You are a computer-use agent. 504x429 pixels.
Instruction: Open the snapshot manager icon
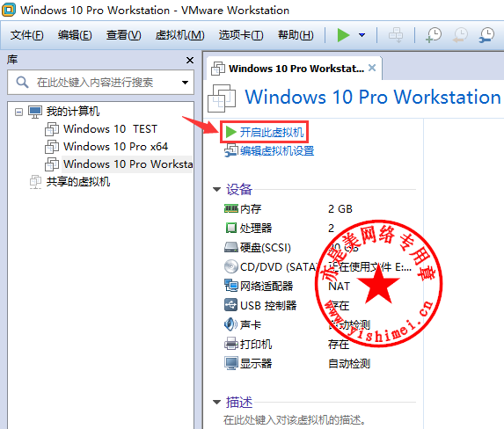pos(486,34)
